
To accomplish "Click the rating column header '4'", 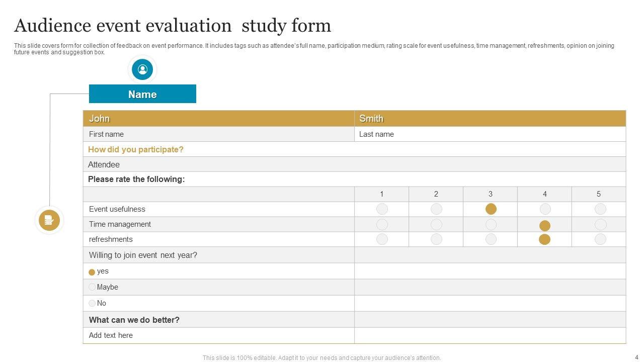I will click(x=545, y=194).
